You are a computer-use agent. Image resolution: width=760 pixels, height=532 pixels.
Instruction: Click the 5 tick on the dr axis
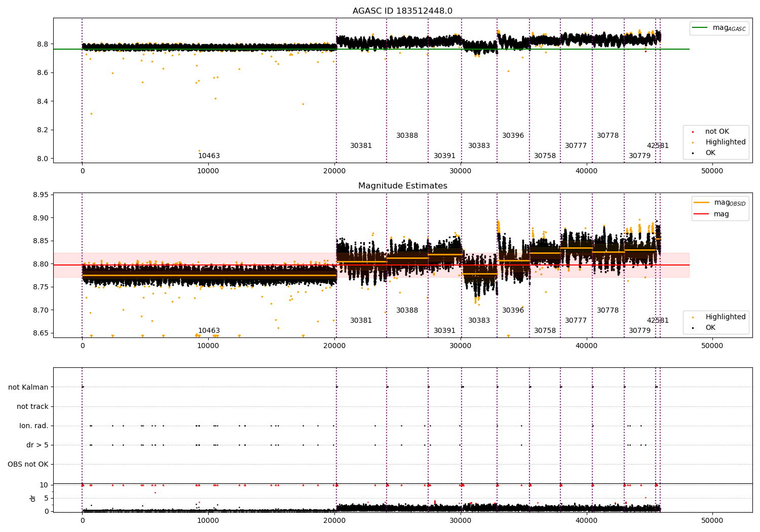pyautogui.click(x=46, y=498)
